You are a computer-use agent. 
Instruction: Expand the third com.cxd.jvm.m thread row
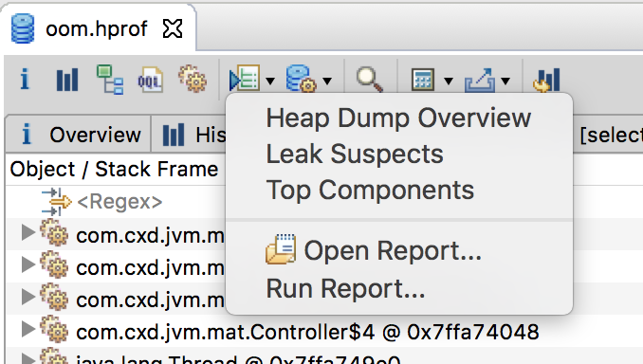[x=28, y=297]
